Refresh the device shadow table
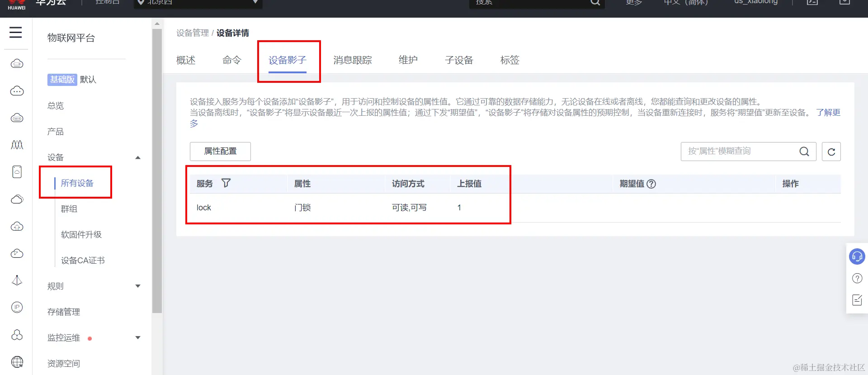This screenshot has width=868, height=375. (831, 152)
